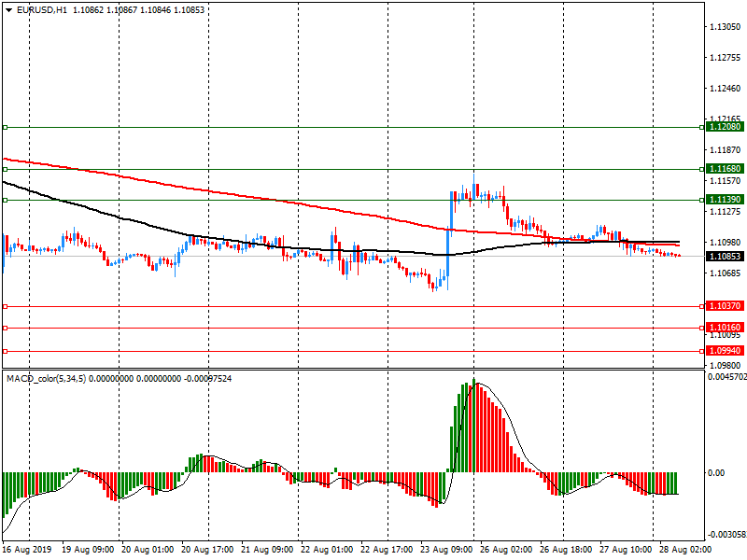Click the 23 Aug 09:00 time axis label
This screenshot has height=560, width=747.
[x=446, y=550]
